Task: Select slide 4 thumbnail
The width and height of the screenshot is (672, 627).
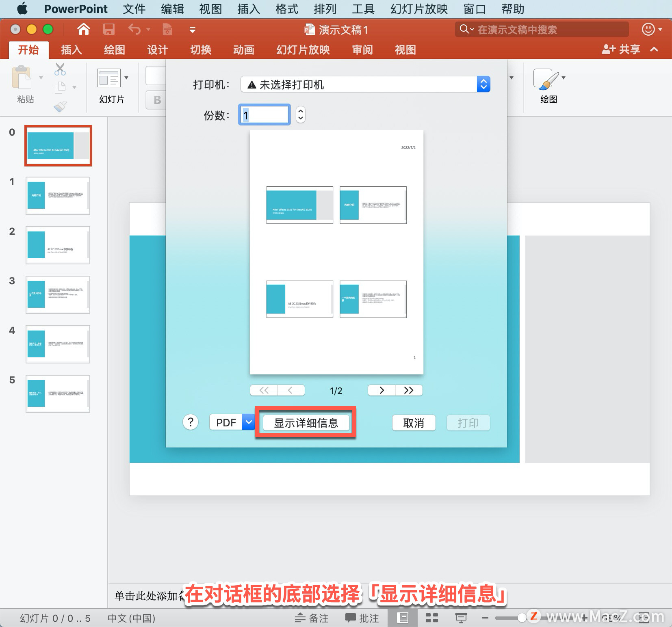Action: coord(58,344)
